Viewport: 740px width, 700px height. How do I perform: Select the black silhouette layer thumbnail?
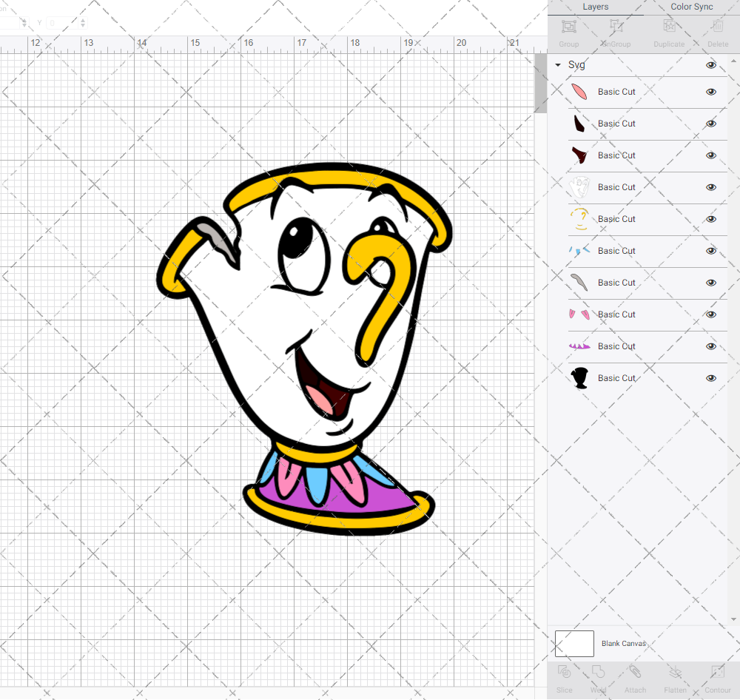579,378
